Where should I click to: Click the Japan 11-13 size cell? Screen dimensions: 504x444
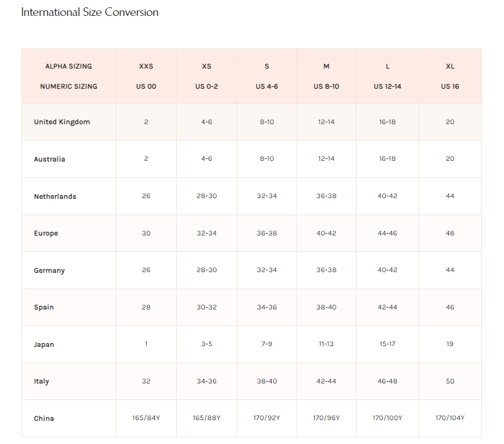tap(326, 344)
